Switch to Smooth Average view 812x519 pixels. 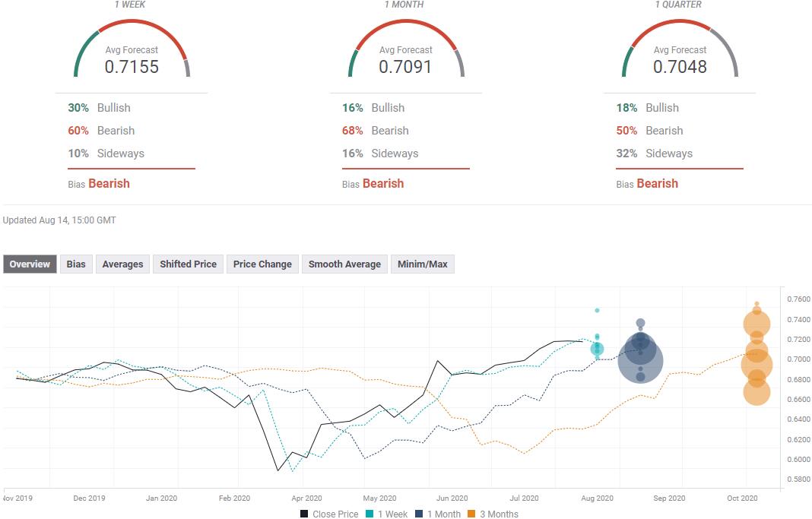(x=344, y=264)
